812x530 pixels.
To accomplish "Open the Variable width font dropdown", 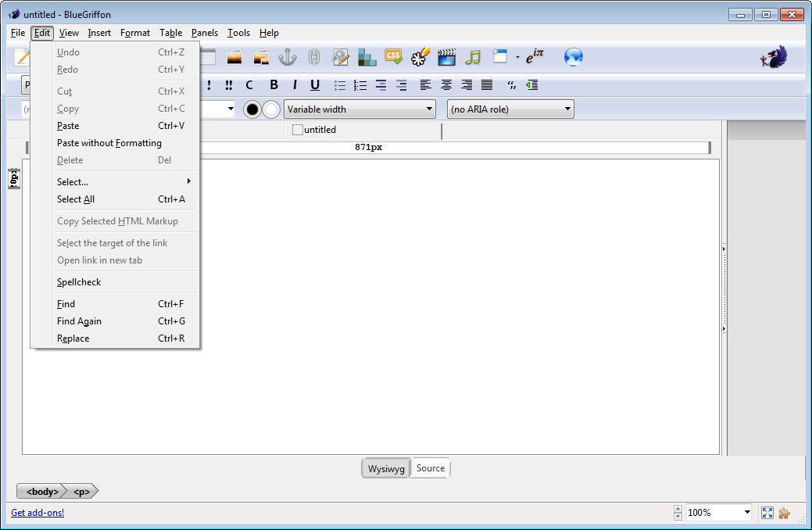I will click(359, 109).
